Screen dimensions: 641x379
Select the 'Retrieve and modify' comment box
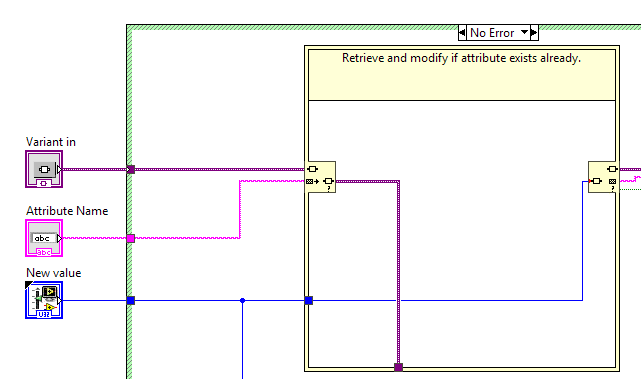coord(462,75)
